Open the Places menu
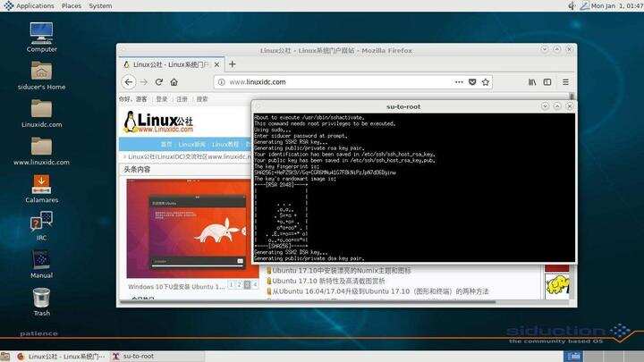The image size is (644, 362). click(72, 5)
